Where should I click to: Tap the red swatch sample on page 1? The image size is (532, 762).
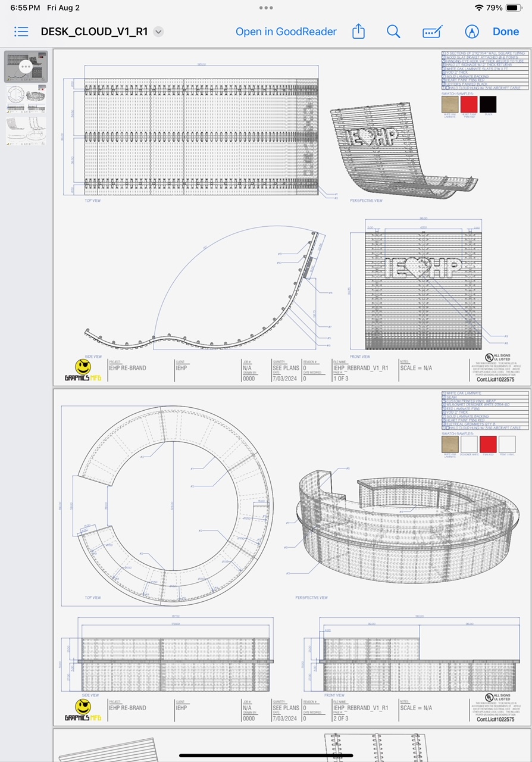tap(469, 104)
